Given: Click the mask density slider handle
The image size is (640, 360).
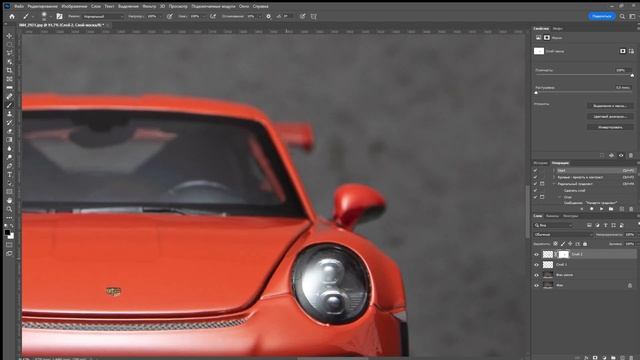Looking at the screenshot, I should point(632,76).
